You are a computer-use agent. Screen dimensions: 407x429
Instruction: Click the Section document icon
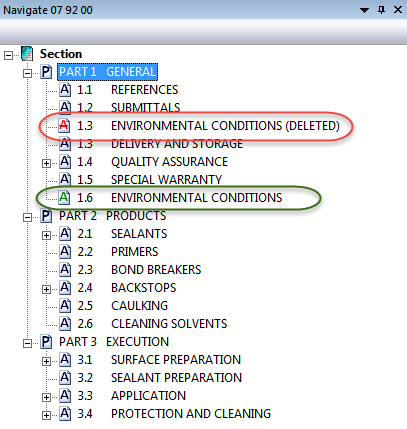click(27, 54)
